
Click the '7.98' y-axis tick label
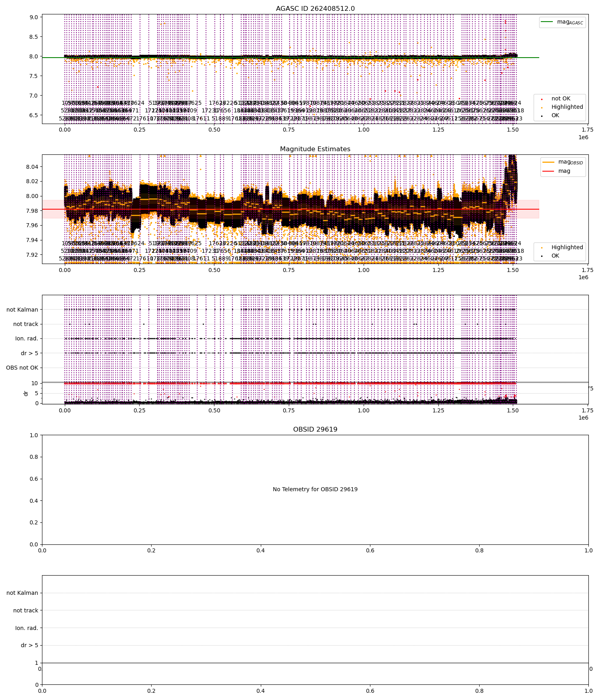[32, 211]
